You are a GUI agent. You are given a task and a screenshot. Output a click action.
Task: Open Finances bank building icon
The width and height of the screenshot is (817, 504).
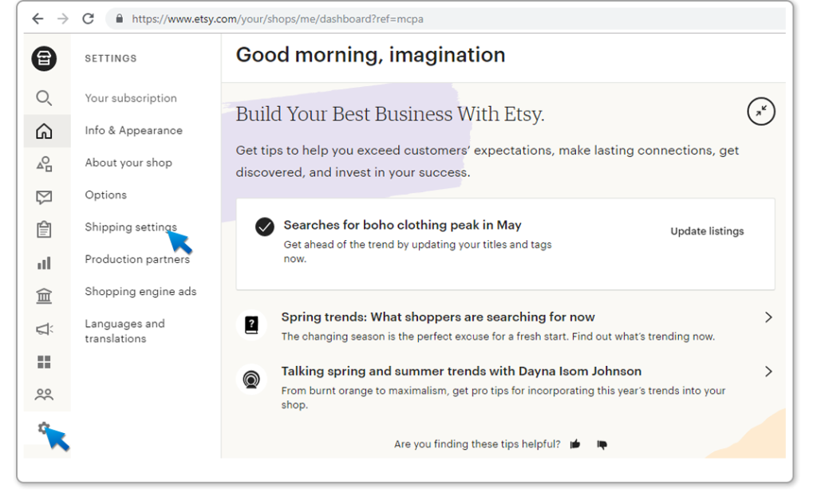(44, 296)
